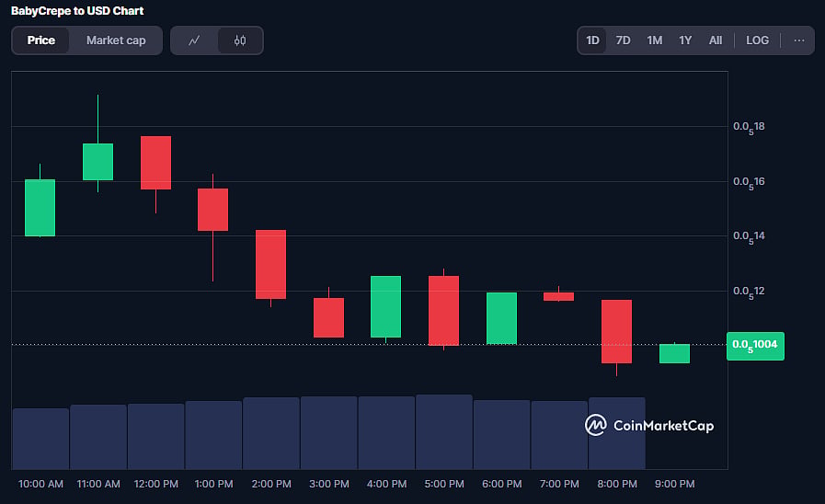Viewport: 825px width, 504px height.
Task: Select the Price tab
Action: pos(41,40)
